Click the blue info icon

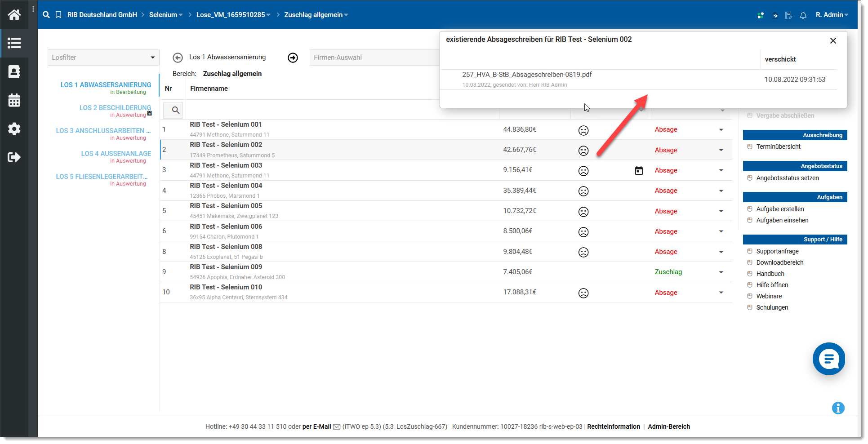point(838,408)
